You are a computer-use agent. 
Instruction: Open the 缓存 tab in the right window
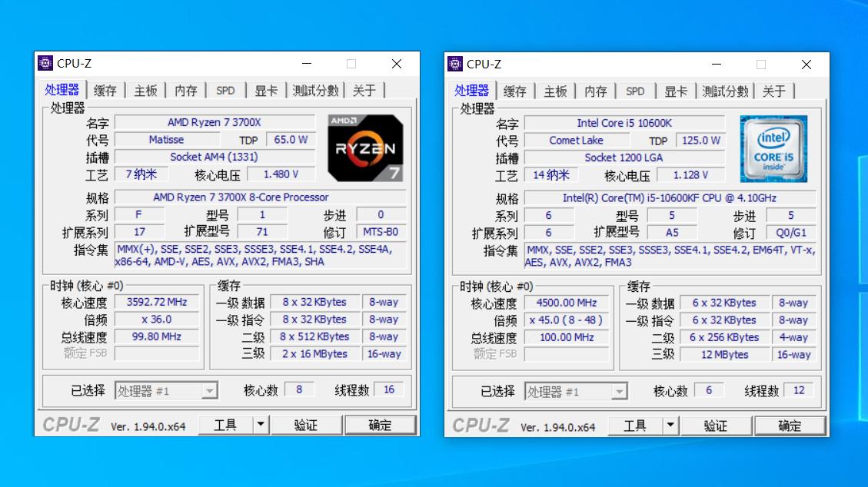515,91
